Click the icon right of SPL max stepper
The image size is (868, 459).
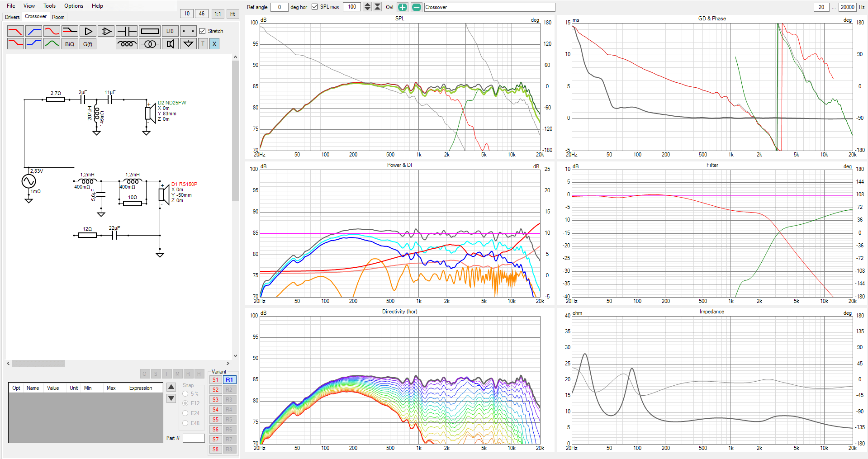[378, 7]
